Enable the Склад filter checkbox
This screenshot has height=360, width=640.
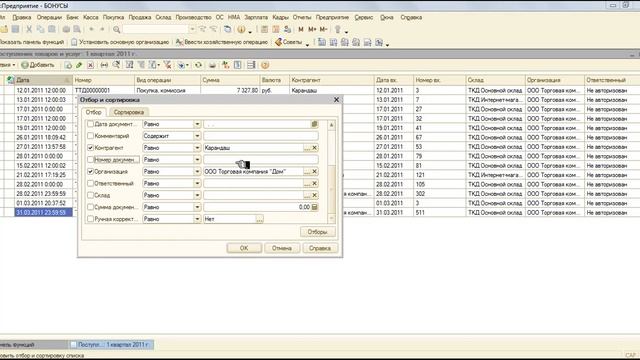pyautogui.click(x=91, y=195)
